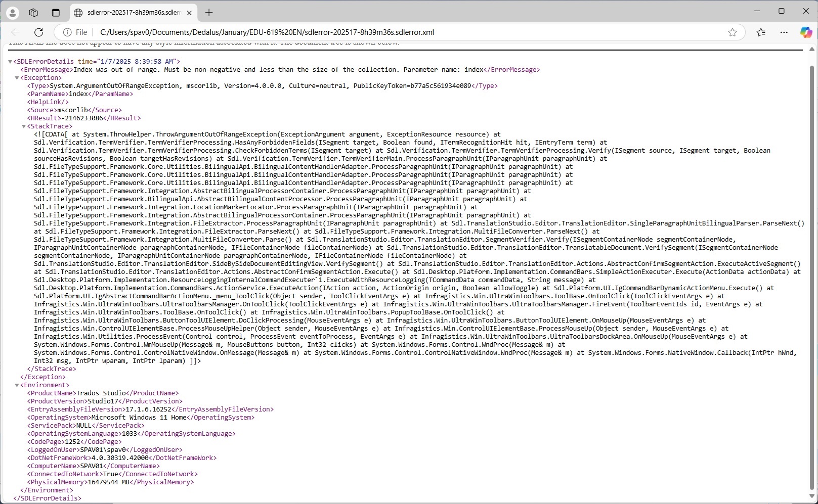Select the sdlerror-202517-8h39m36s tab
The height and width of the screenshot is (504, 818).
(133, 13)
